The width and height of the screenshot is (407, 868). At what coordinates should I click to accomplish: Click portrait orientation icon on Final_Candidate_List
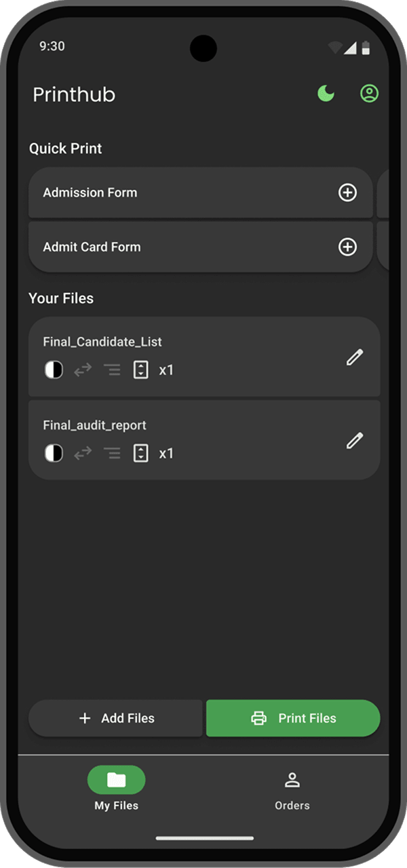pyautogui.click(x=140, y=370)
